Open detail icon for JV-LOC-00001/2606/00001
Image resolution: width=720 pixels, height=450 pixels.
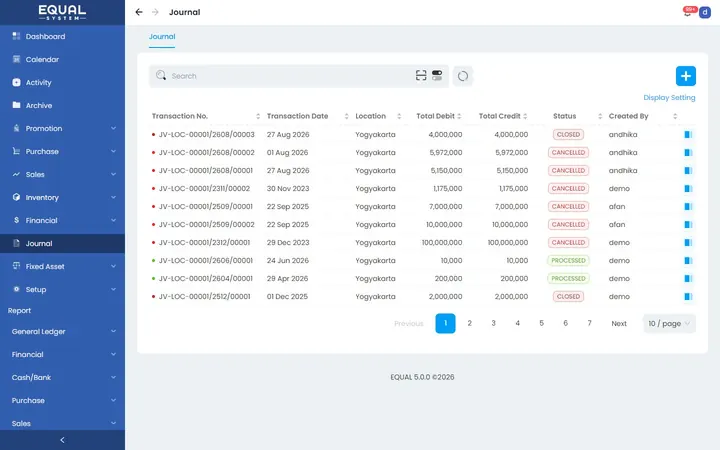tap(688, 260)
